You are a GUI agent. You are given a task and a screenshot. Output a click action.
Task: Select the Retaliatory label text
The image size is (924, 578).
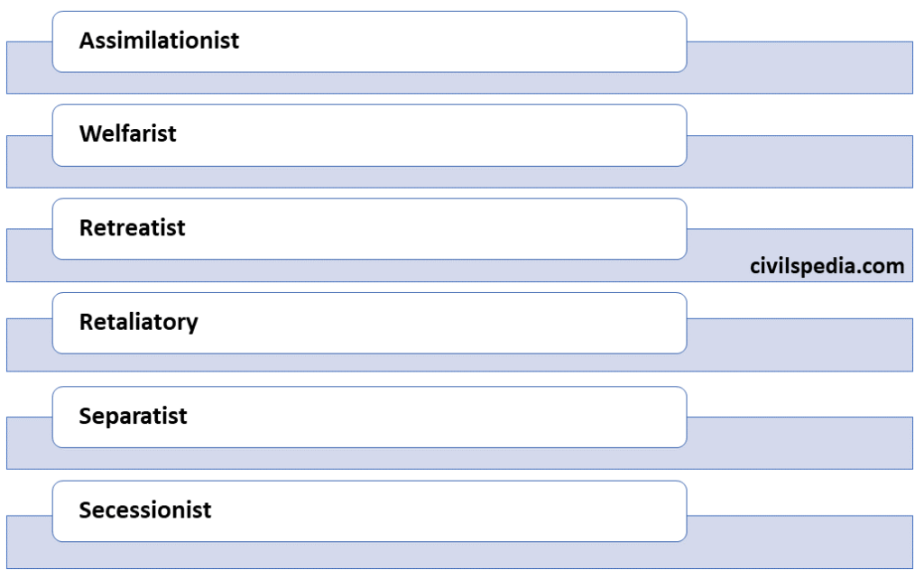138,322
